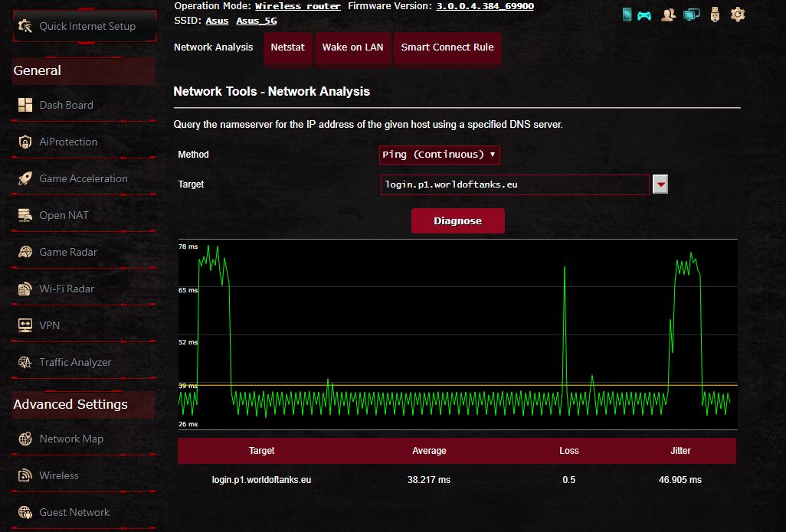Click the ping latency graph
786x532 pixels.
pyautogui.click(x=457, y=335)
